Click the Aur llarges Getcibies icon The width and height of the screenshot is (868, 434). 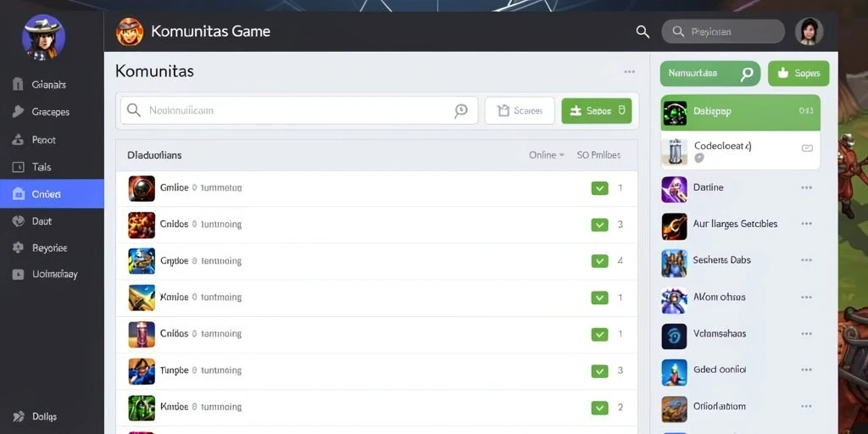click(674, 226)
